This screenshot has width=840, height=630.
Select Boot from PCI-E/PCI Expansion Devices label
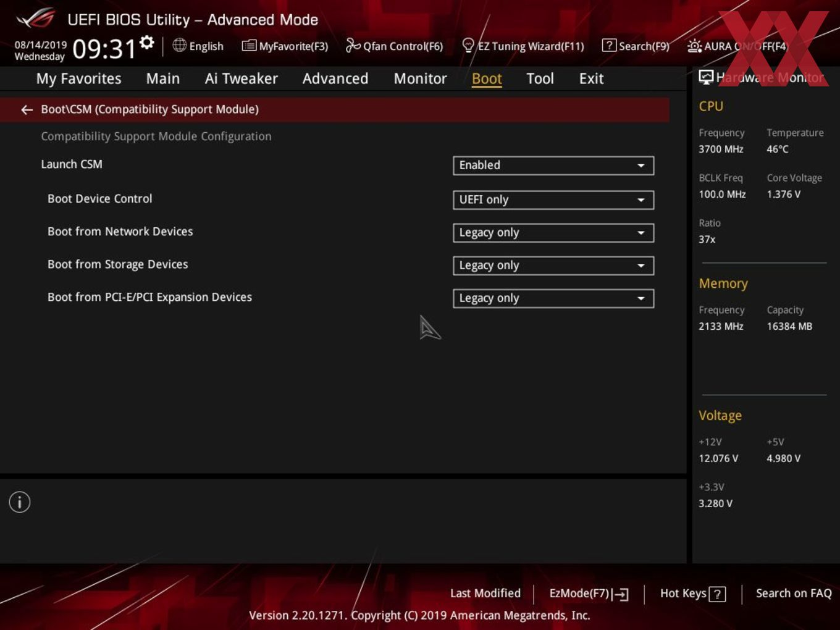coord(149,297)
